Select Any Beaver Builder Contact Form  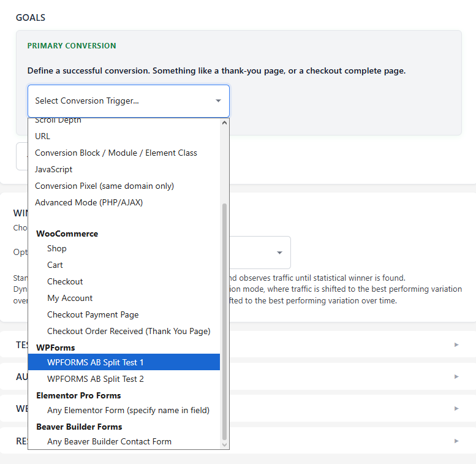pos(124,441)
